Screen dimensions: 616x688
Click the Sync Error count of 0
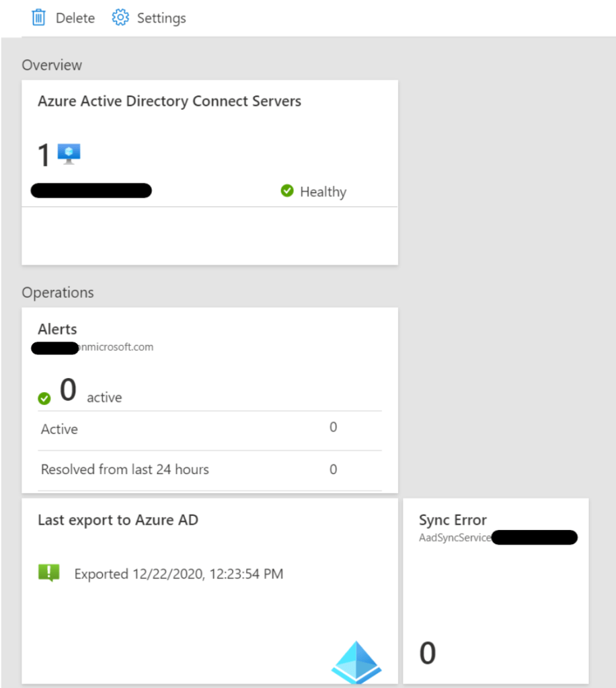pyautogui.click(x=428, y=653)
